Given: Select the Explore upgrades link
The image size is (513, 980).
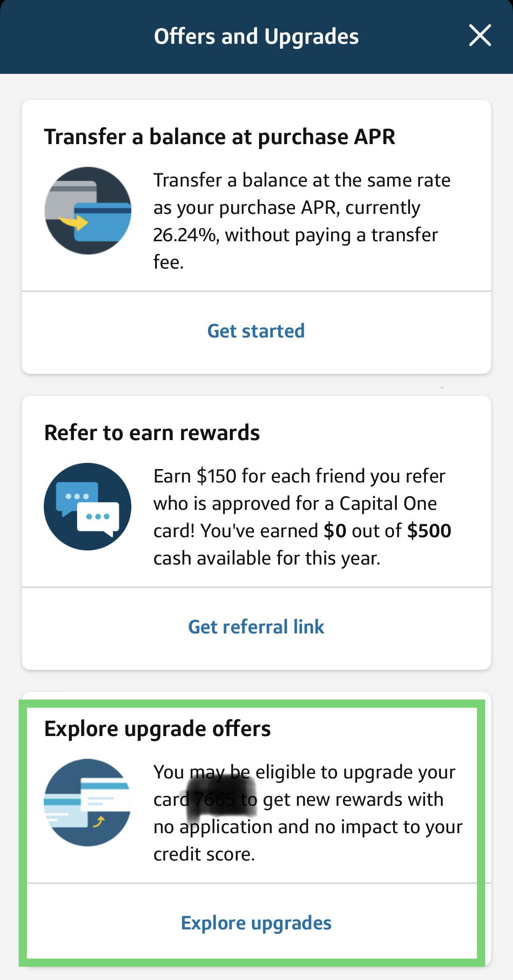Looking at the screenshot, I should (x=256, y=923).
